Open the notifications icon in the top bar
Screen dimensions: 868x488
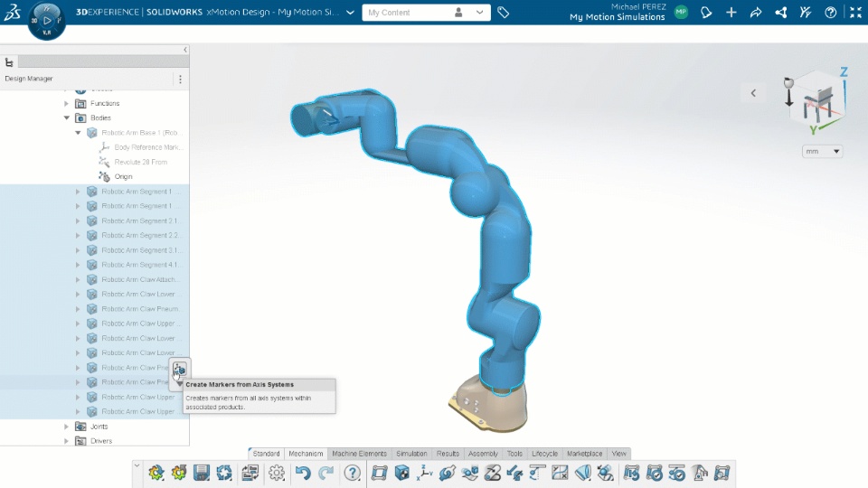coord(706,12)
